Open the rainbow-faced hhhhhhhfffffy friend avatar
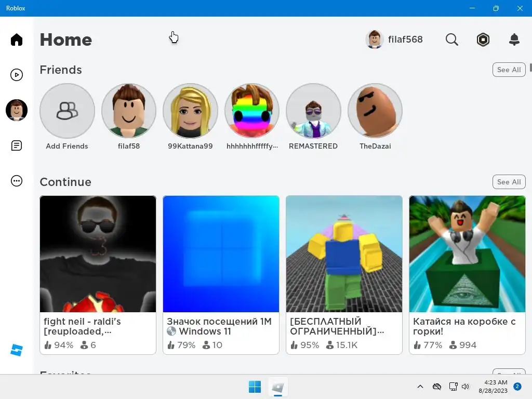 252,111
